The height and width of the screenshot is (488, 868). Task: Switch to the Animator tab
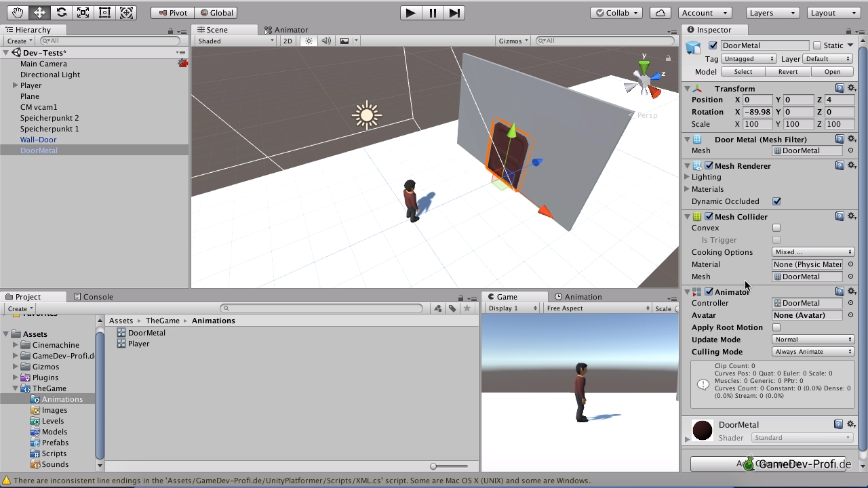pos(286,30)
